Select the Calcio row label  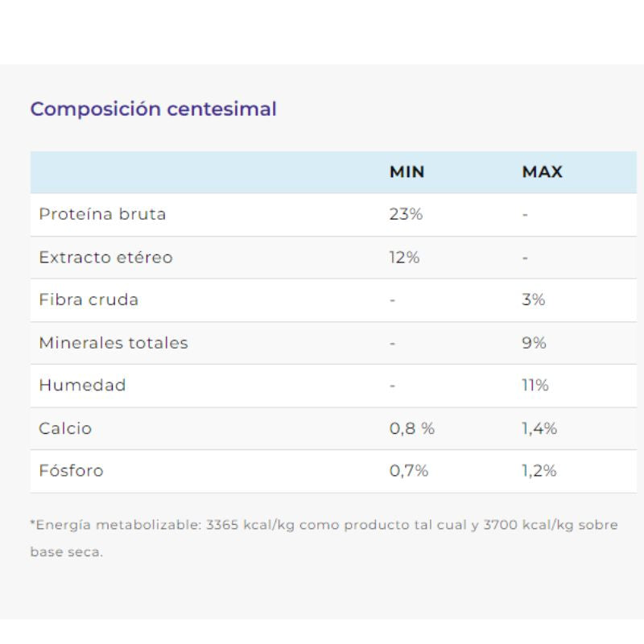point(65,429)
